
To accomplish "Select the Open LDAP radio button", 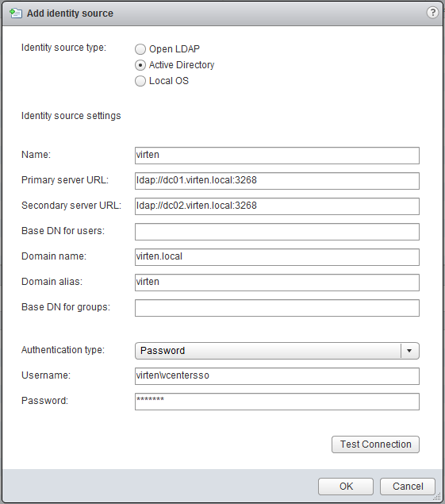I will tap(140, 49).
